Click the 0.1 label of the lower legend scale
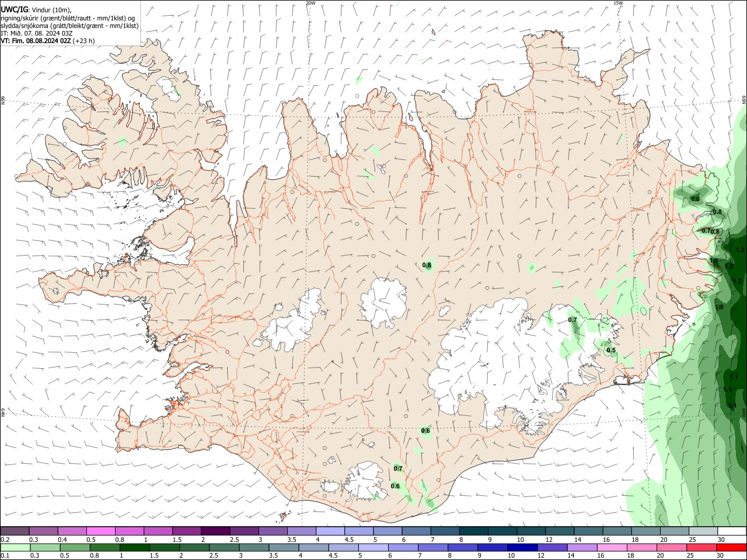This screenshot has height=560, width=747. tap(5, 556)
